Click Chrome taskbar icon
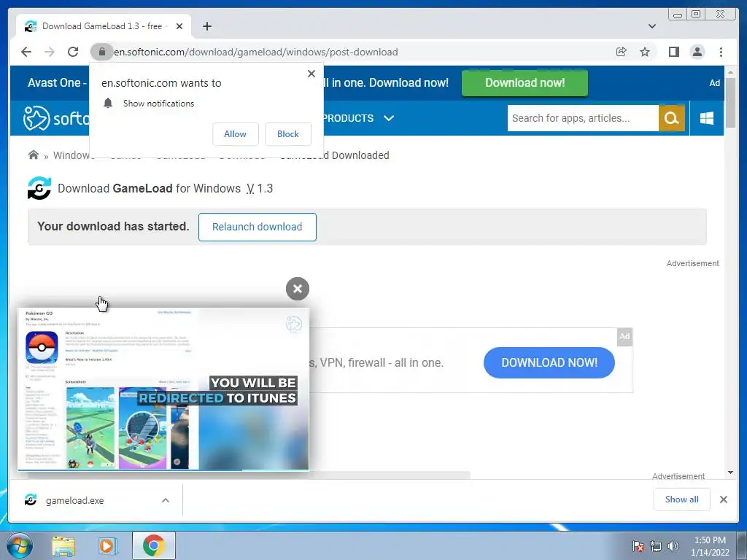 (x=153, y=545)
